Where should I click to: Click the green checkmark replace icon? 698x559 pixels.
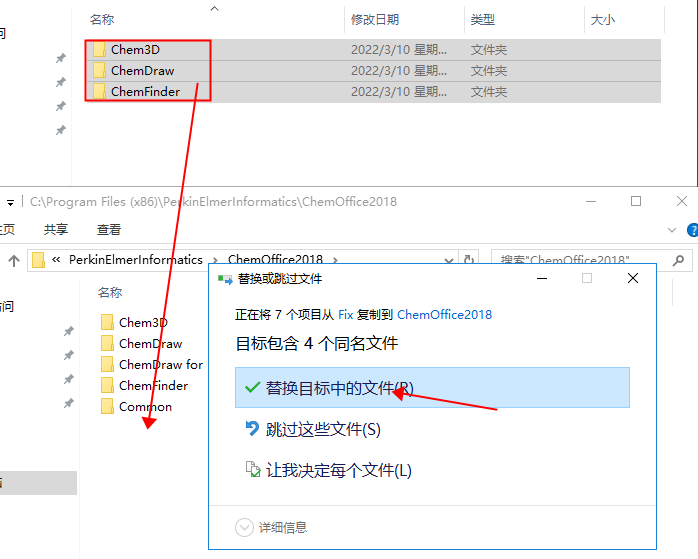pos(252,387)
